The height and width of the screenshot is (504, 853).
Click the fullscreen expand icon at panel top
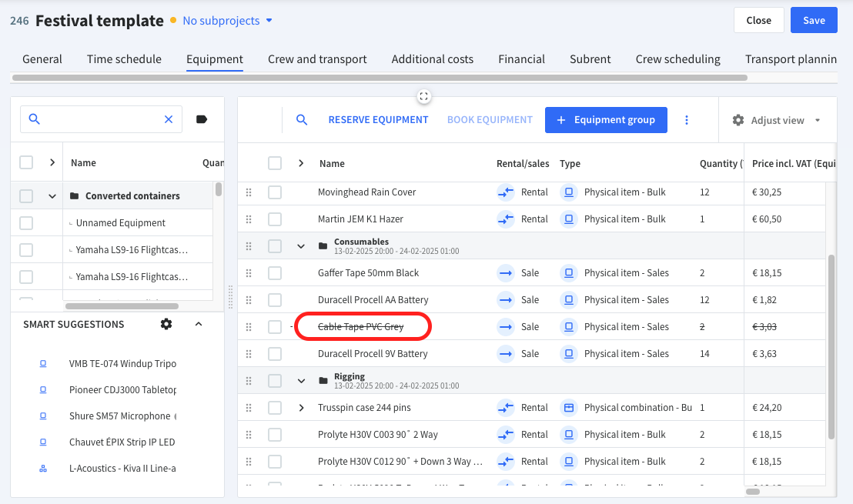[x=423, y=97]
